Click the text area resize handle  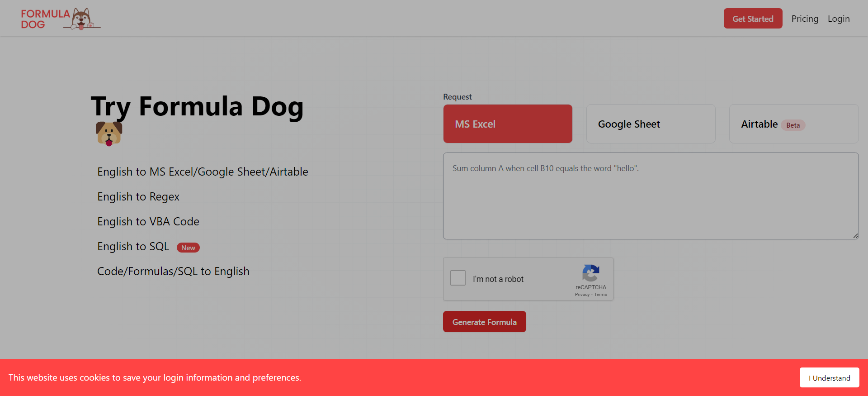[855, 236]
